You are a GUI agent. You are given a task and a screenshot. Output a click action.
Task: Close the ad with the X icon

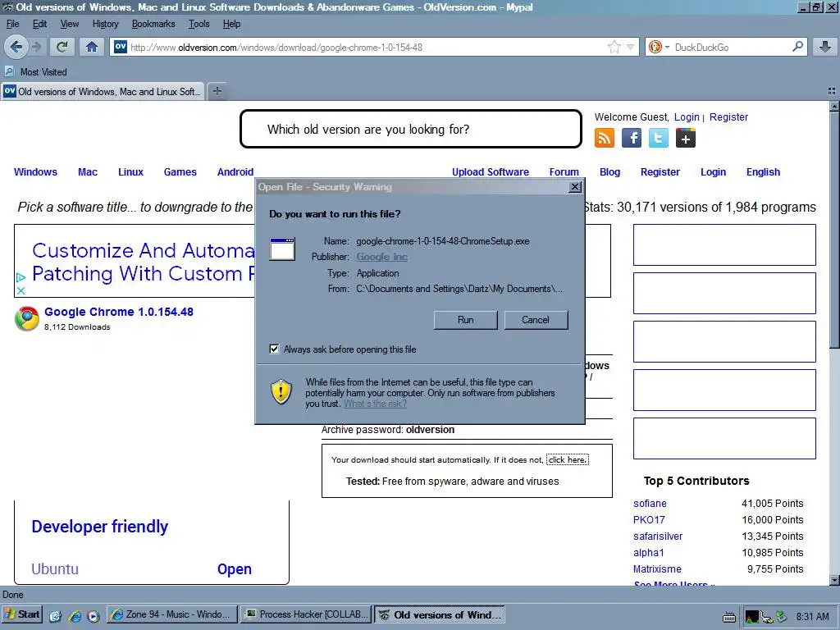tap(21, 291)
